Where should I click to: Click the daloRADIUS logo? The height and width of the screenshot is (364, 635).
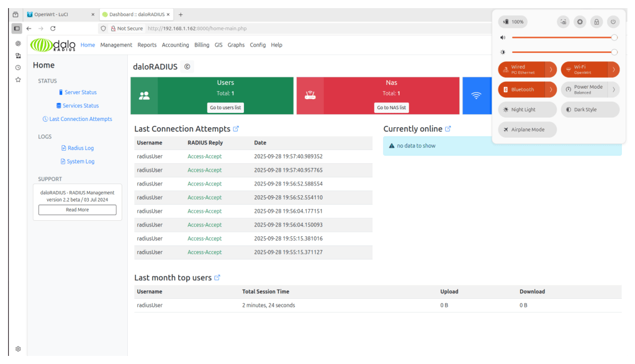pos(53,45)
